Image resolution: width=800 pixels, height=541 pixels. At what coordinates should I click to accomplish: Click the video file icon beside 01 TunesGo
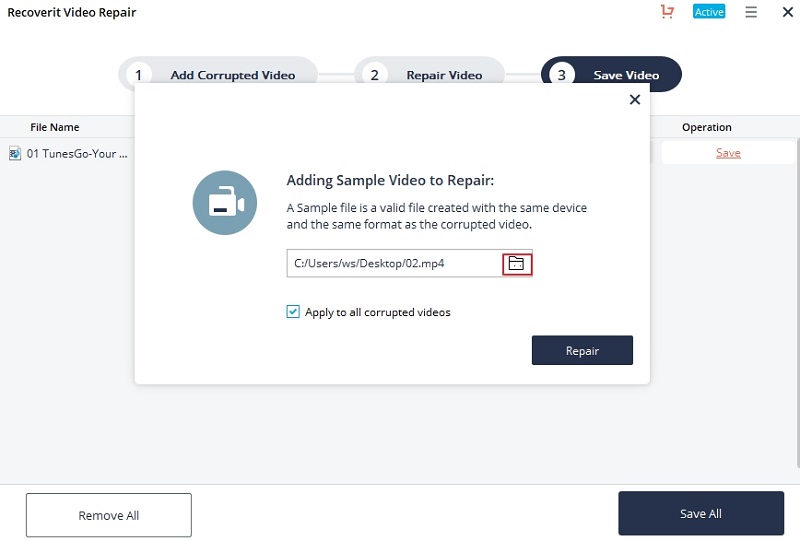[x=15, y=153]
